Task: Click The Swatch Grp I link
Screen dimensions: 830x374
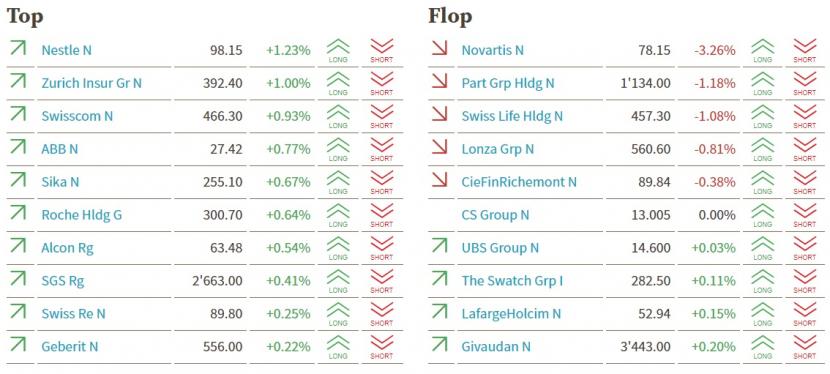Action: (x=512, y=281)
